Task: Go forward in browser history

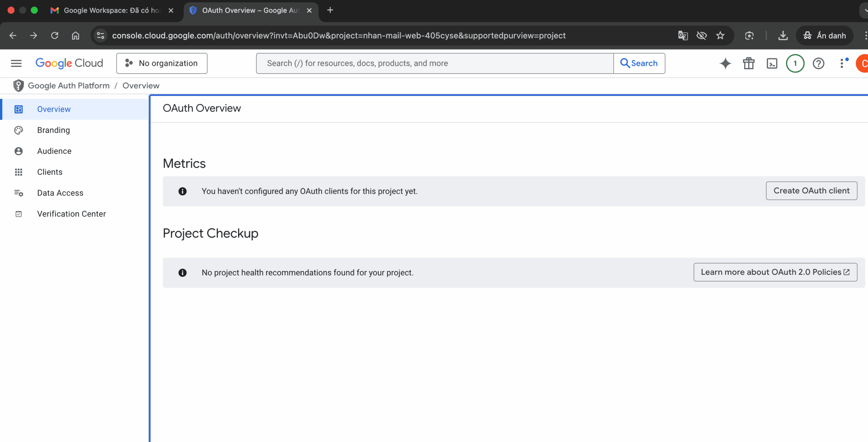Action: (x=34, y=36)
